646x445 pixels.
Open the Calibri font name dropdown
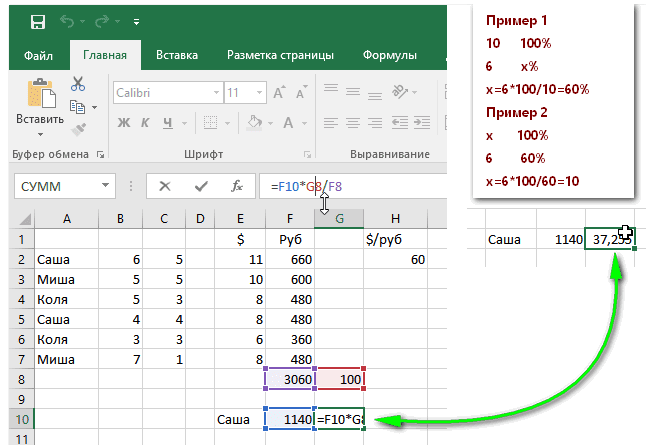coord(216,93)
